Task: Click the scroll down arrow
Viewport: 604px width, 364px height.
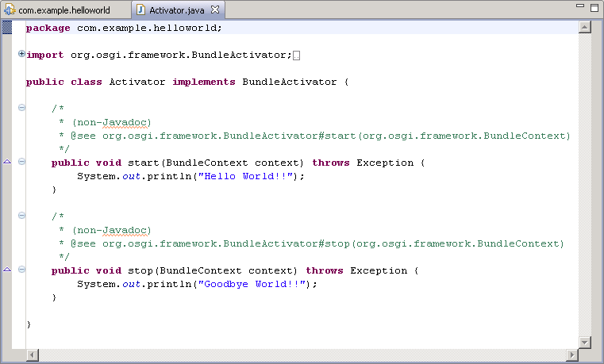Action: 585,342
